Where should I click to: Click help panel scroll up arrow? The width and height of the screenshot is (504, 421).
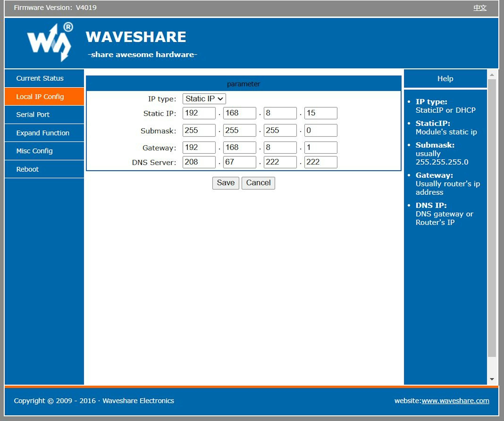(492, 75)
